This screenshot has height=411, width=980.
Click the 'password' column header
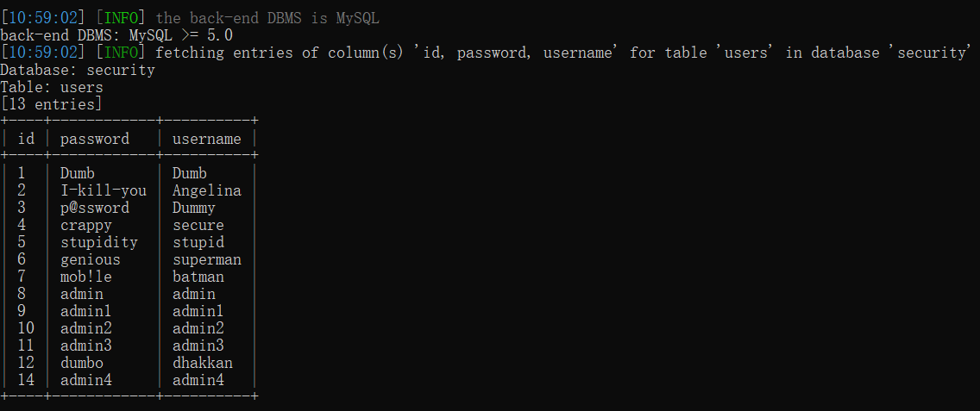pos(95,139)
